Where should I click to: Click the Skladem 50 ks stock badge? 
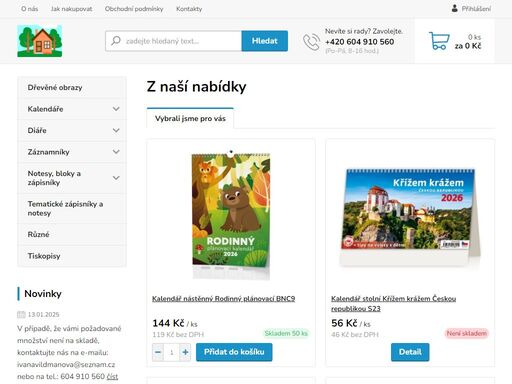[286, 333]
